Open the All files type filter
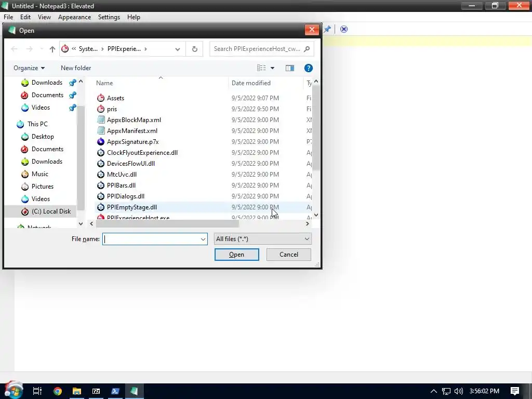The width and height of the screenshot is (532, 399). click(x=262, y=239)
